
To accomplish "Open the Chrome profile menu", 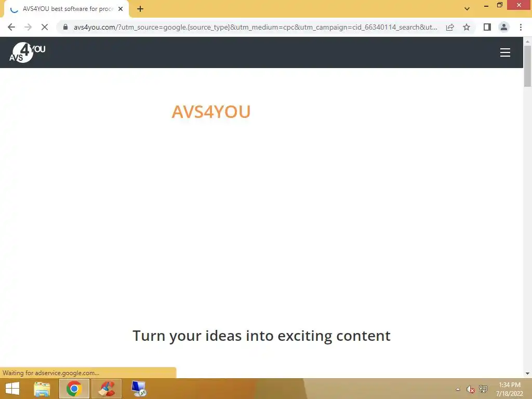I will point(504,27).
